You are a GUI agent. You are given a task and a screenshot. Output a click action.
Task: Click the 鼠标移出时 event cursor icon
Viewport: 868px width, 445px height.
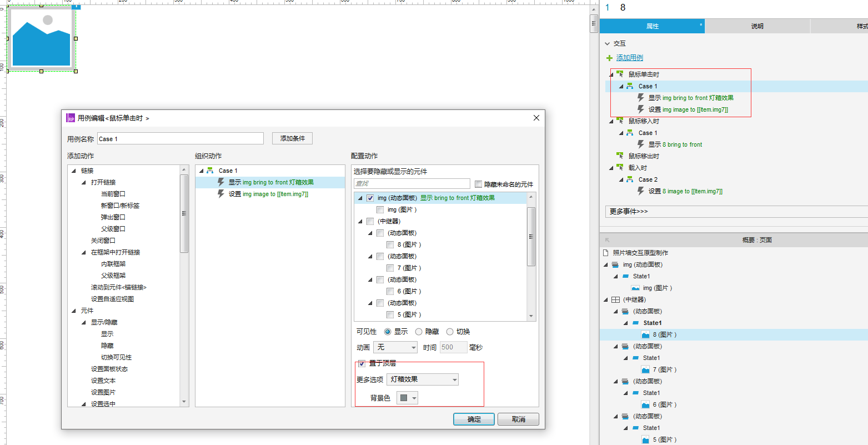coord(620,156)
